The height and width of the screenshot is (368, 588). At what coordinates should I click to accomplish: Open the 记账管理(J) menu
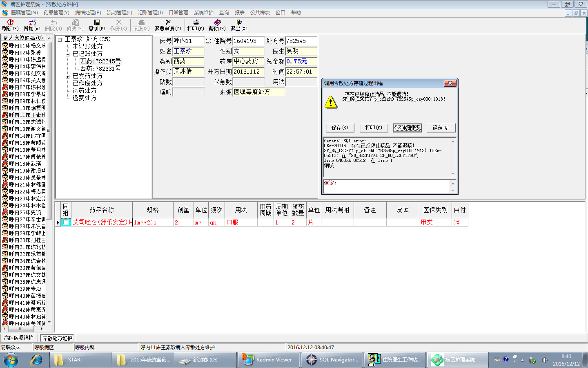150,13
